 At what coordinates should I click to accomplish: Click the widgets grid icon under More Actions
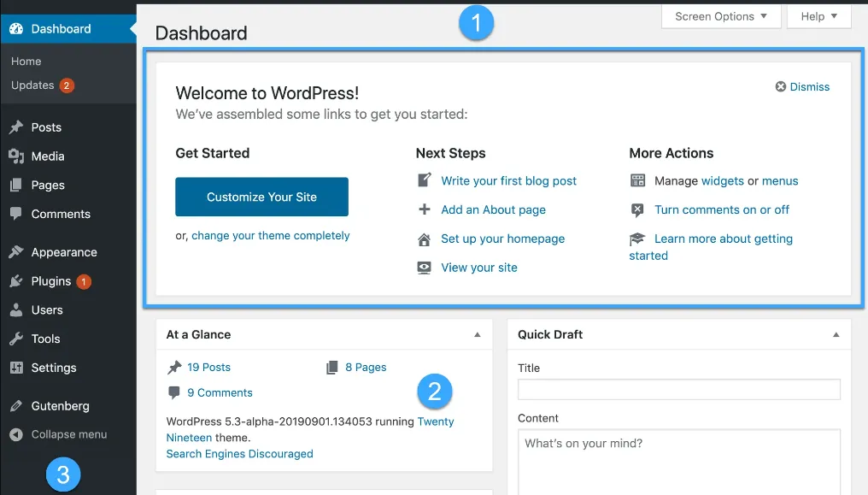(x=637, y=180)
